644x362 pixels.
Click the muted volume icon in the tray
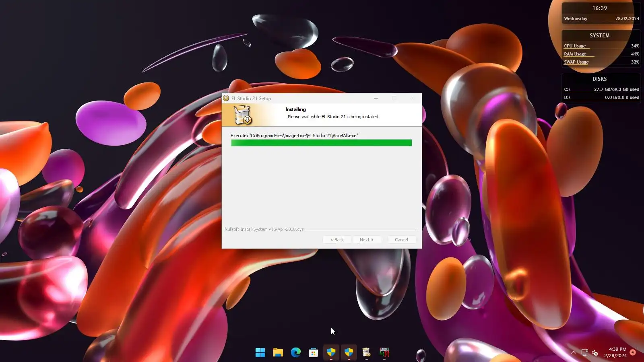(x=595, y=353)
